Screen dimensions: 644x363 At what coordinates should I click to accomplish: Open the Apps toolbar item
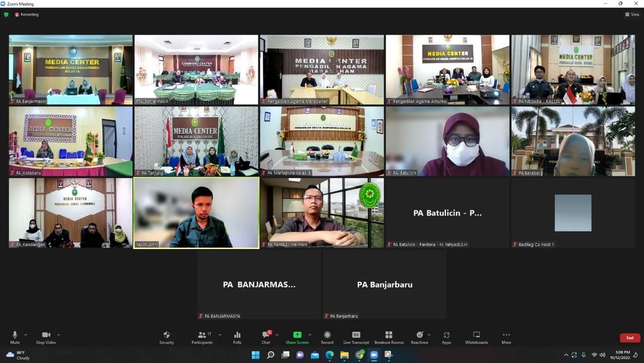(446, 337)
